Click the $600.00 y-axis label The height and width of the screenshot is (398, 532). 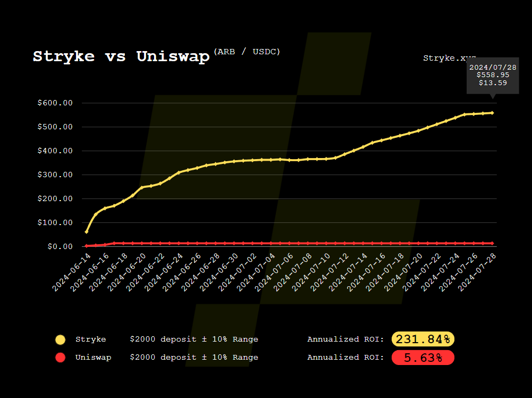click(x=55, y=103)
